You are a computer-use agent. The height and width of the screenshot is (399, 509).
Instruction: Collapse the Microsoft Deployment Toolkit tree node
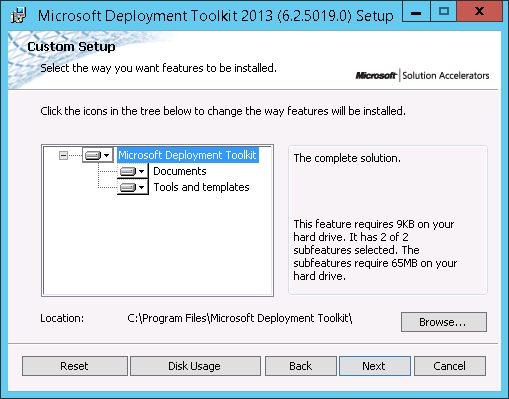(x=63, y=155)
